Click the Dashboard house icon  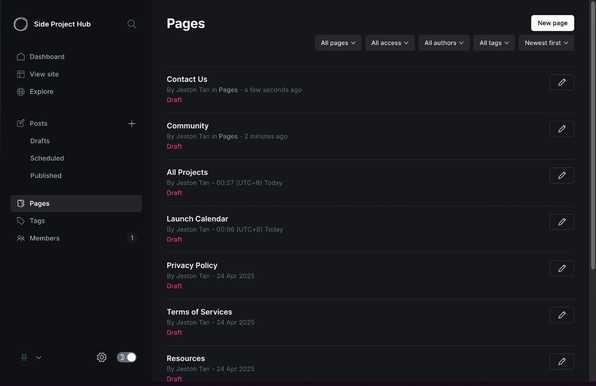click(x=21, y=57)
